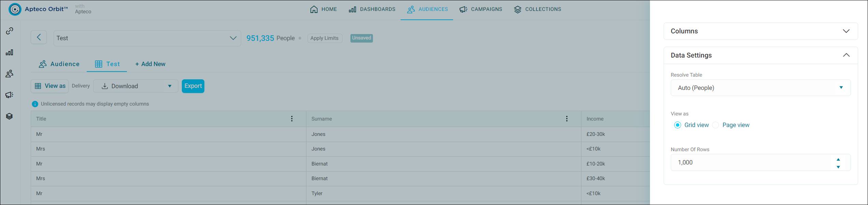Decrease Number Of Rows with down arrow
The height and width of the screenshot is (205, 868).
point(838,167)
